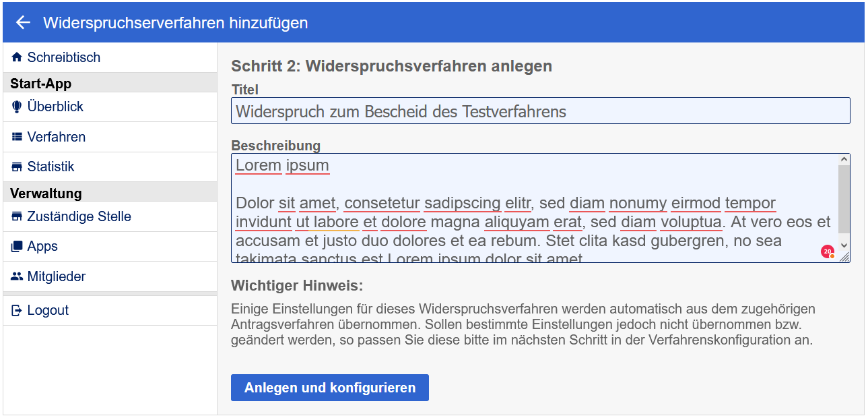Click the Logout exit icon
Viewport: 868px width, 418px height.
tap(17, 311)
